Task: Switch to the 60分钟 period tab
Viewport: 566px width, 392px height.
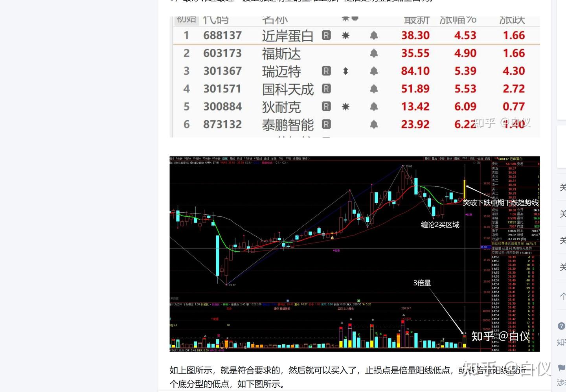Action: tap(216, 158)
